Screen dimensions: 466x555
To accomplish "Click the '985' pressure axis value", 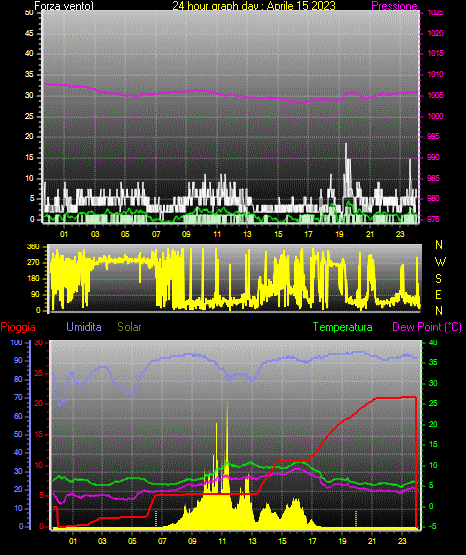I will point(433,178).
